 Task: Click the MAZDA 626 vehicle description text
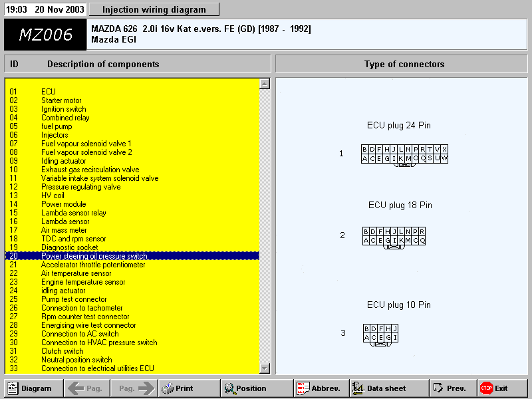click(201, 29)
